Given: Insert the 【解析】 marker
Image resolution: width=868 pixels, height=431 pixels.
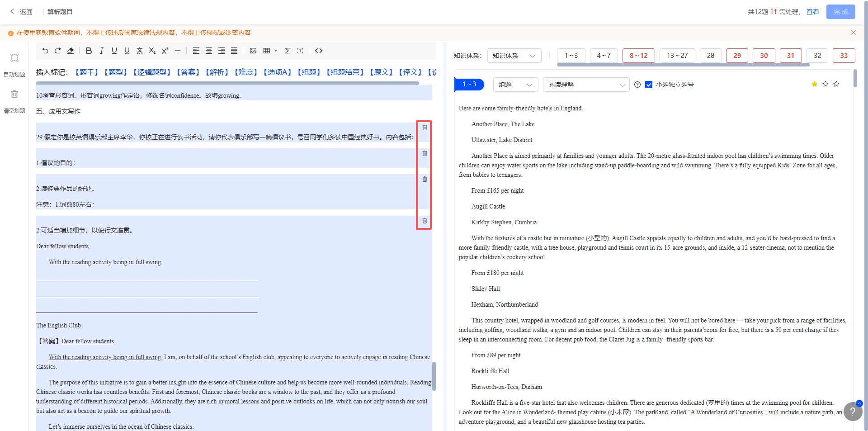Looking at the screenshot, I should [x=217, y=72].
